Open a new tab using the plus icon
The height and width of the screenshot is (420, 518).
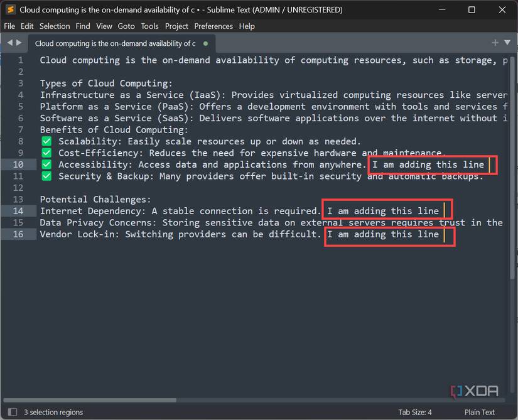tap(495, 43)
